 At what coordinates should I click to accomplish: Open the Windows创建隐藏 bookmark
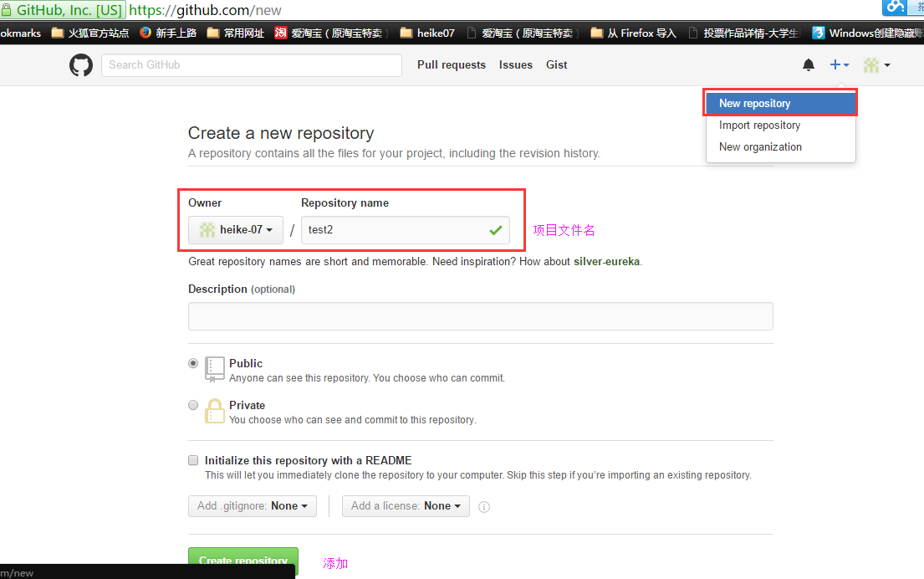point(867,33)
